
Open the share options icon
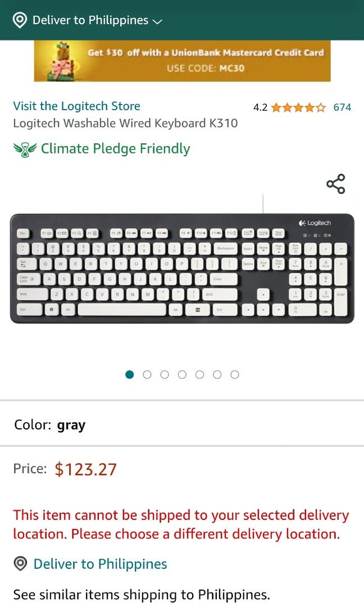pos(336,184)
